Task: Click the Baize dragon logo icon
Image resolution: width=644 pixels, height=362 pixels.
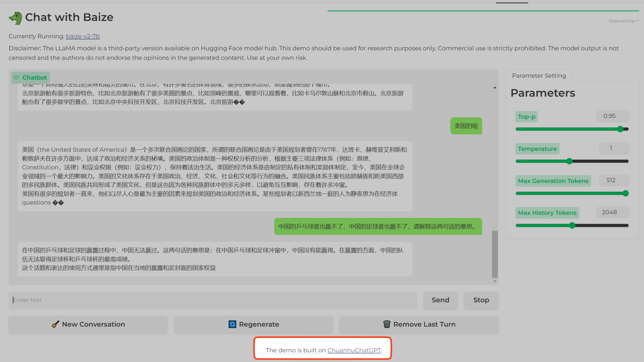Action: pyautogui.click(x=15, y=17)
